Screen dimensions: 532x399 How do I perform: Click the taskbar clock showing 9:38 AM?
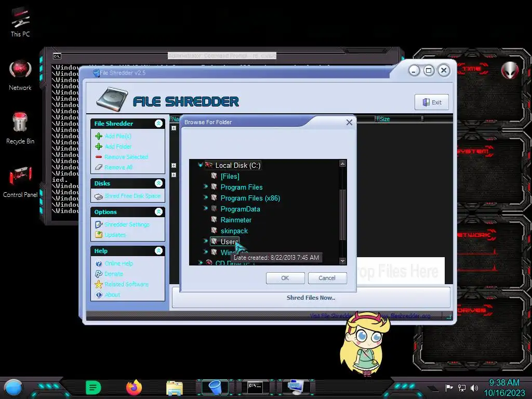(504, 388)
